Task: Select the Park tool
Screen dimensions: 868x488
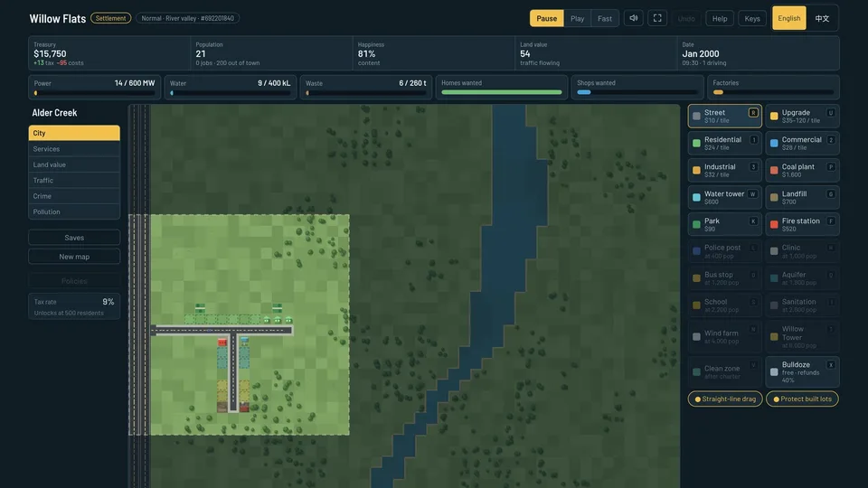Action: [x=724, y=224]
